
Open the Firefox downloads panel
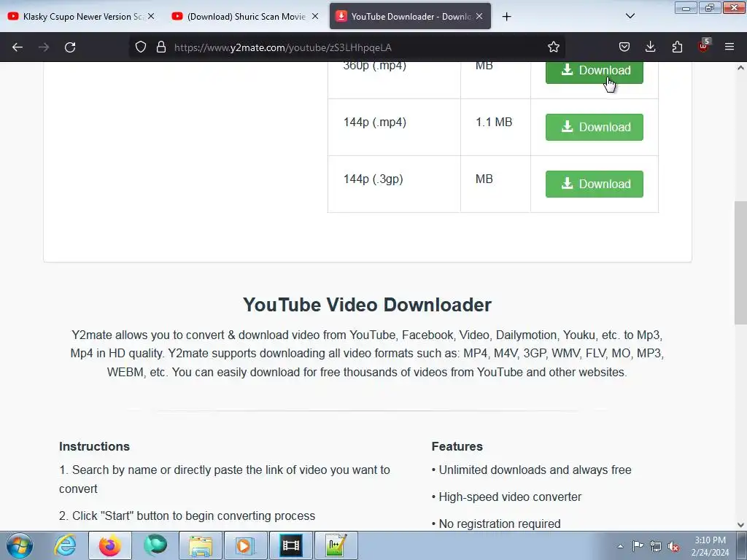pyautogui.click(x=650, y=47)
